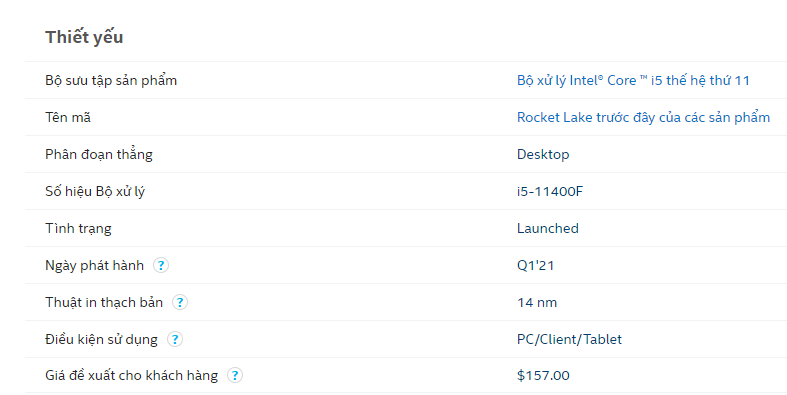Image resolution: width=787 pixels, height=395 pixels.
Task: Select the Thiết yếu section heading
Action: click(x=84, y=37)
